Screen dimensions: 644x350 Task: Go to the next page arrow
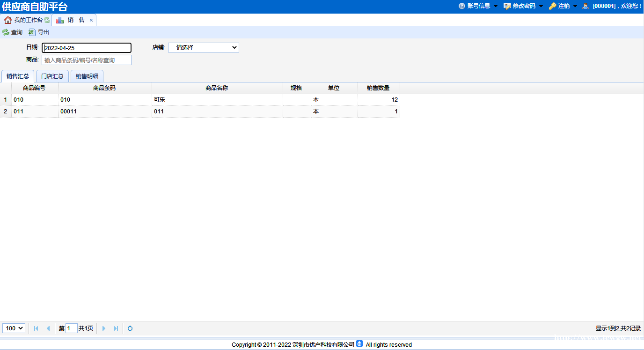pyautogui.click(x=104, y=328)
